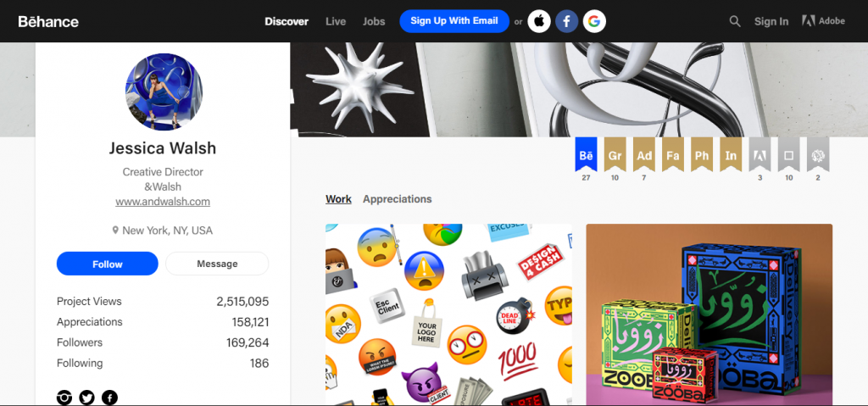This screenshot has height=406, width=868.
Task: Open the Ph Photography badge
Action: tap(701, 154)
